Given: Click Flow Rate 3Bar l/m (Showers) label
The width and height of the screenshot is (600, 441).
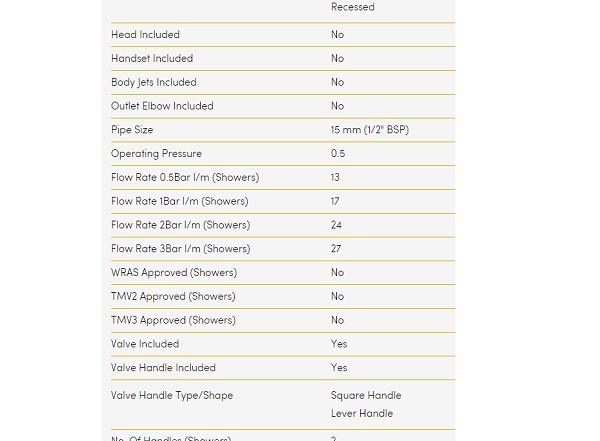Looking at the screenshot, I should click(180, 249).
